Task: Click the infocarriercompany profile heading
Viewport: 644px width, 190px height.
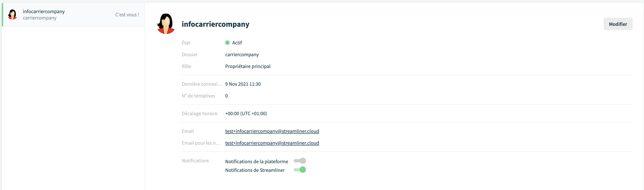Action: point(215,24)
